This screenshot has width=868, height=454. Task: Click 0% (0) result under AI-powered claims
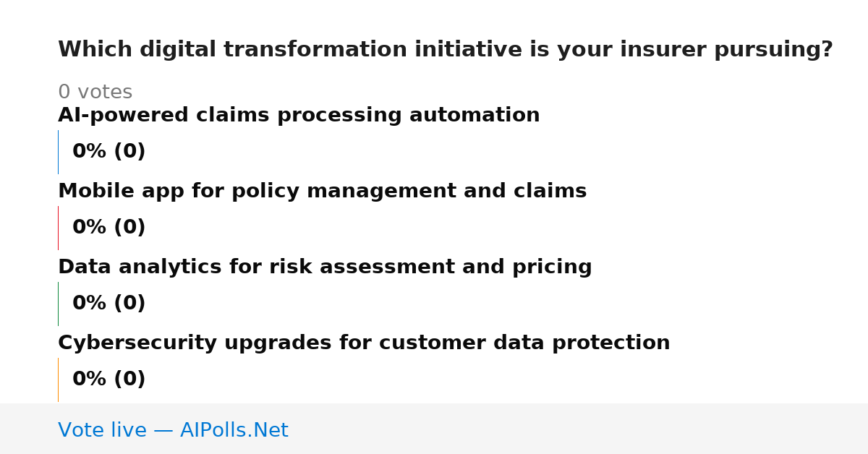[109, 152]
